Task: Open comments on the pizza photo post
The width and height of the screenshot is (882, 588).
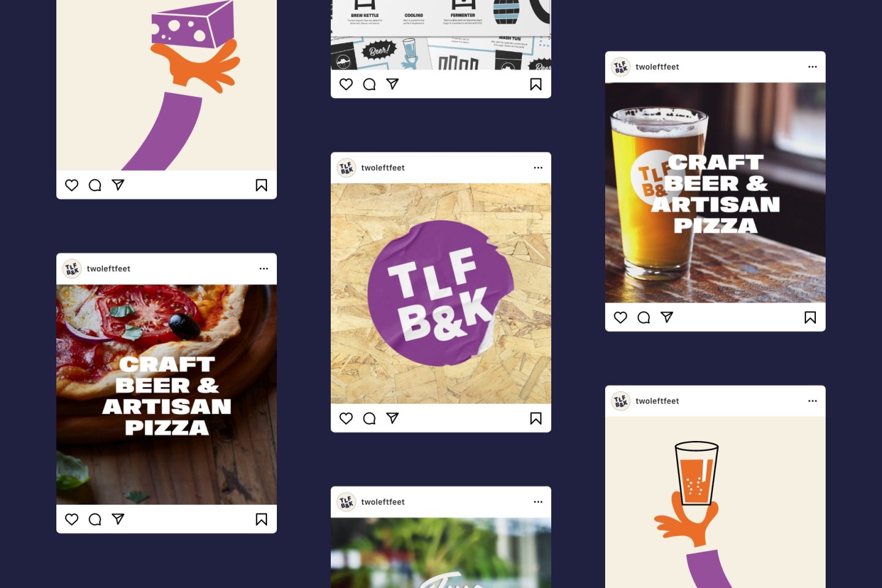Action: tap(95, 519)
